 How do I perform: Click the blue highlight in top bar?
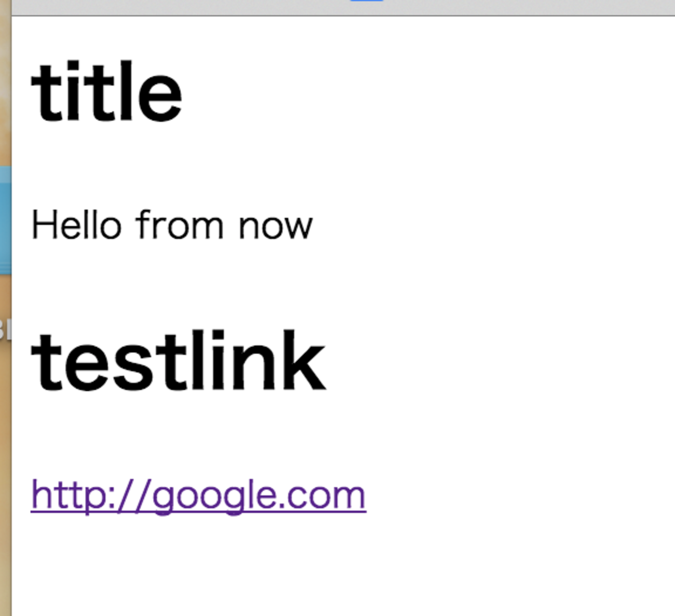(x=367, y=1)
